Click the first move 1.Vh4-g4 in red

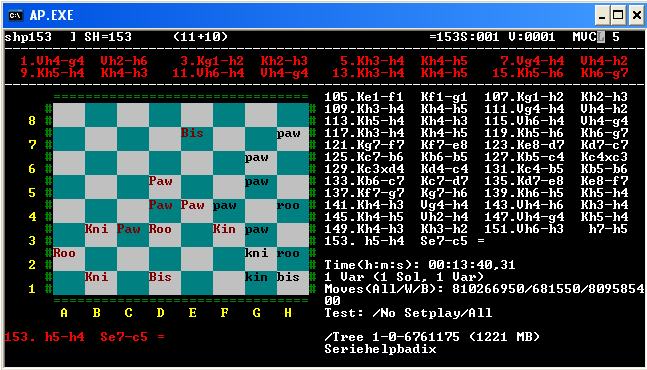pyautogui.click(x=52, y=61)
